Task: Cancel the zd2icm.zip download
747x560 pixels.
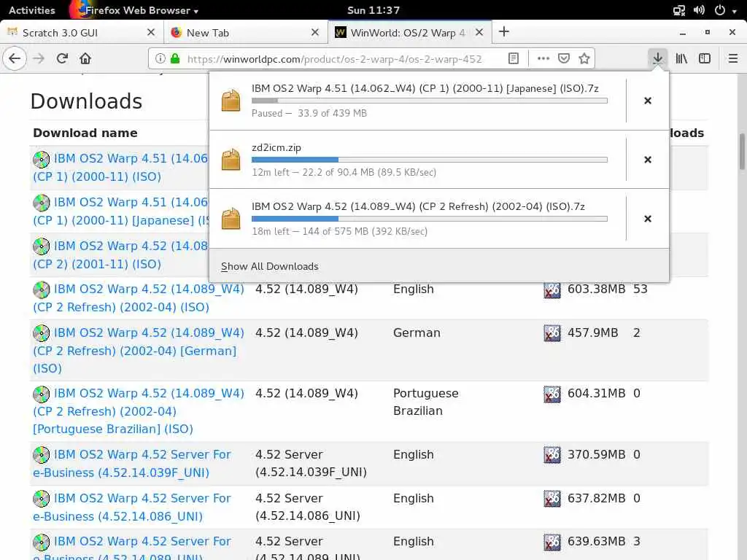Action: 648,160
